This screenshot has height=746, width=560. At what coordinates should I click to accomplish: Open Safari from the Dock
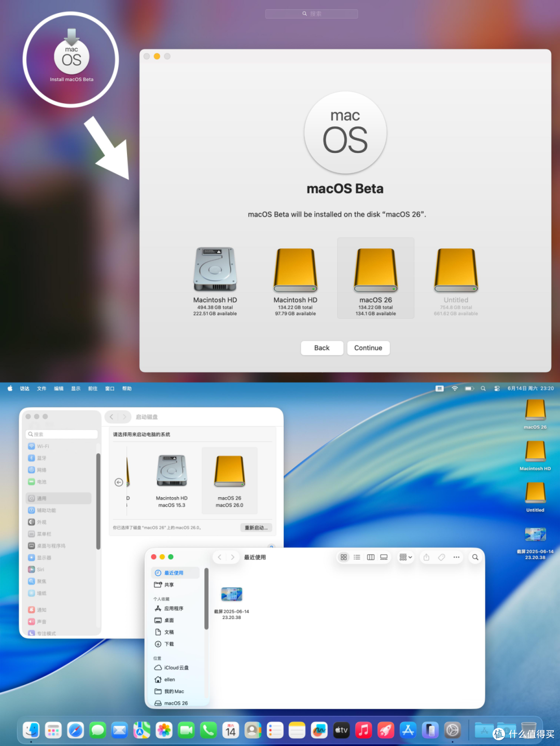pos(76,730)
